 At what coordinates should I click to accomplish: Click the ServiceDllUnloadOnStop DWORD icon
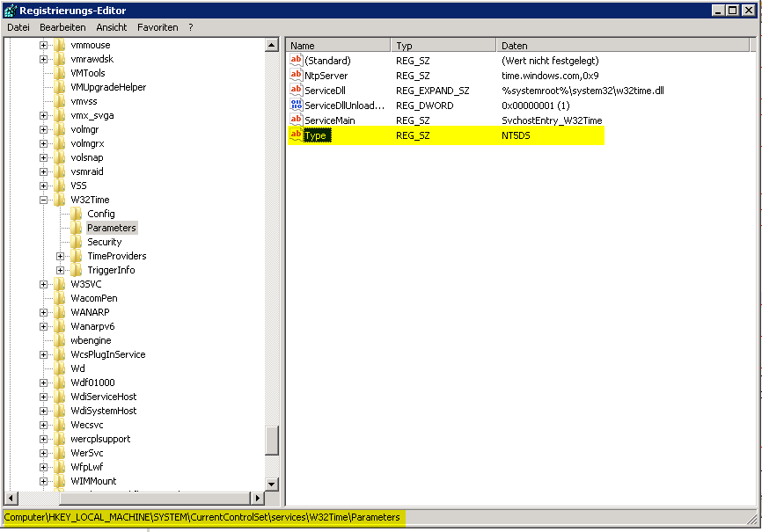pyautogui.click(x=296, y=106)
